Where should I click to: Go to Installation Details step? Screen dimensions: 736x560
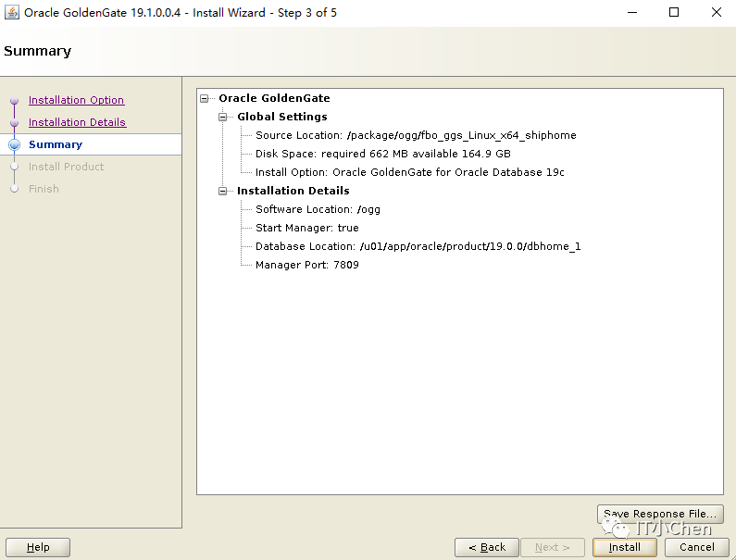coord(77,122)
